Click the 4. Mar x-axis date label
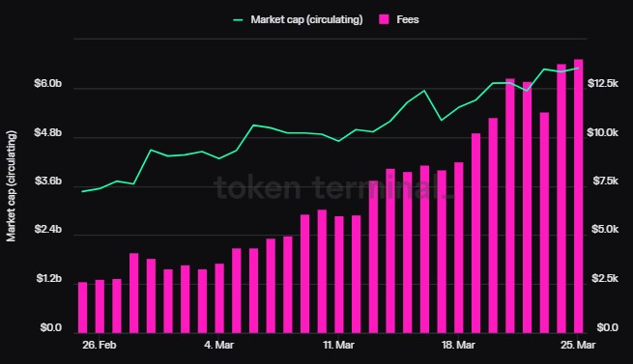This screenshot has width=633, height=364. tap(219, 345)
